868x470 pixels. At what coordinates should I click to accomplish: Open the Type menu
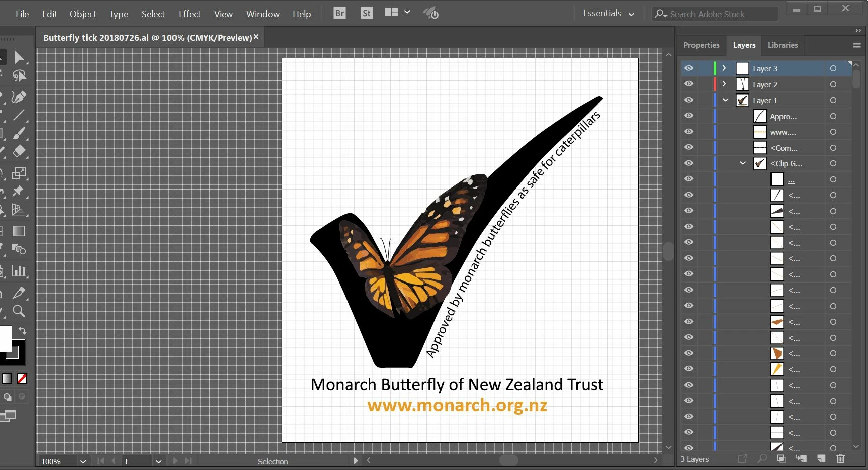click(119, 14)
